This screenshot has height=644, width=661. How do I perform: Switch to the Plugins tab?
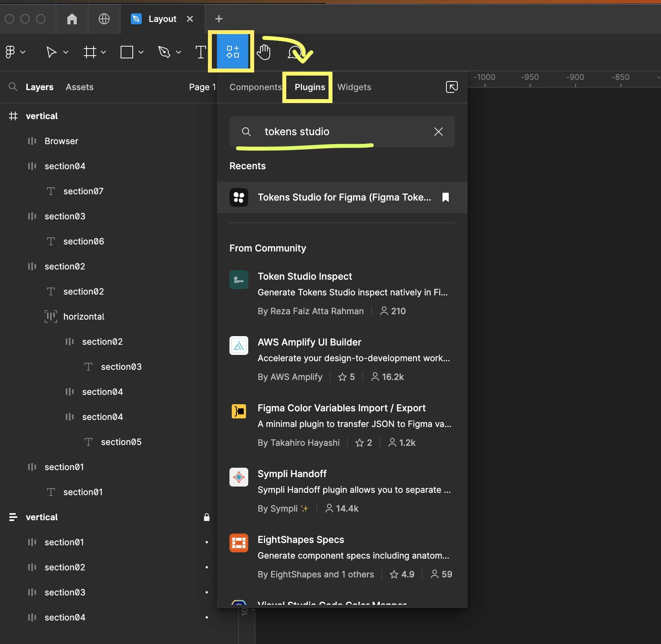pos(310,87)
